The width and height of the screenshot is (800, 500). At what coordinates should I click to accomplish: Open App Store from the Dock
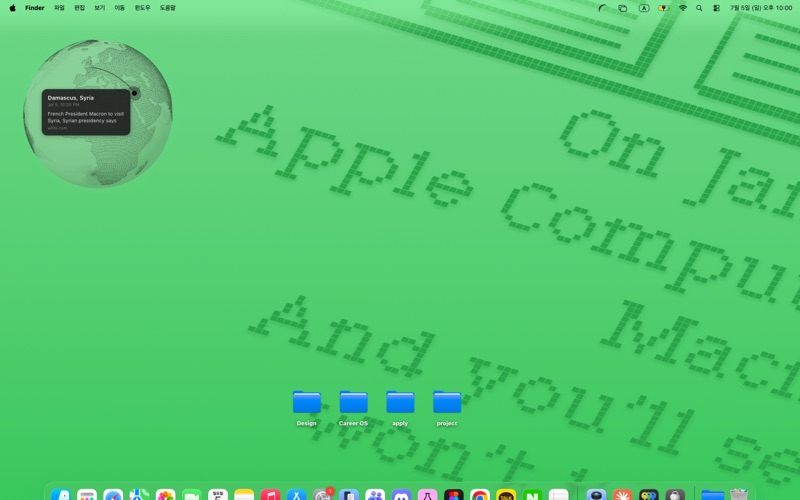(x=296, y=496)
